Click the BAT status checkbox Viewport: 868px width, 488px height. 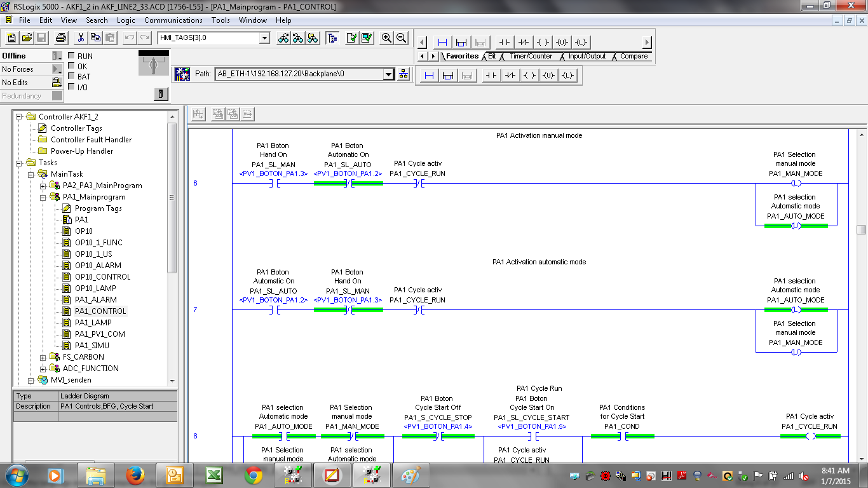[71, 77]
